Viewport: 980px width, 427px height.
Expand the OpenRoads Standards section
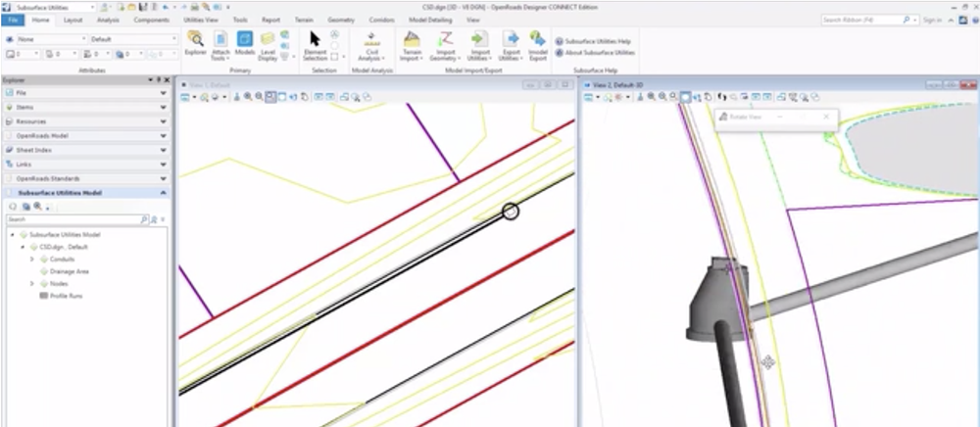pyautogui.click(x=85, y=179)
